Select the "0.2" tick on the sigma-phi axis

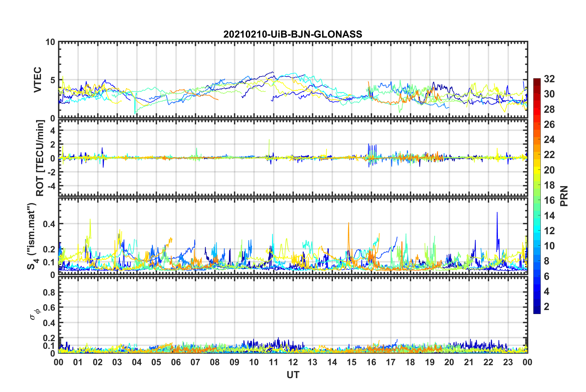point(49,338)
